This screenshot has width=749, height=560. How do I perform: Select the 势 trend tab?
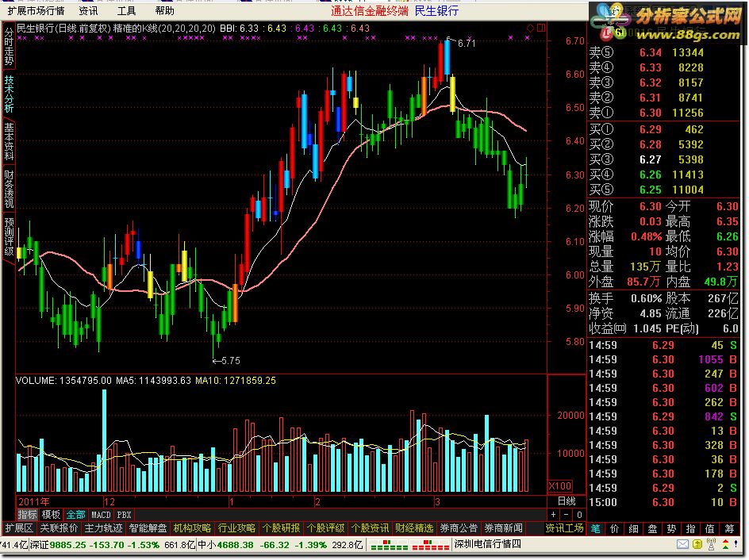[671, 528]
